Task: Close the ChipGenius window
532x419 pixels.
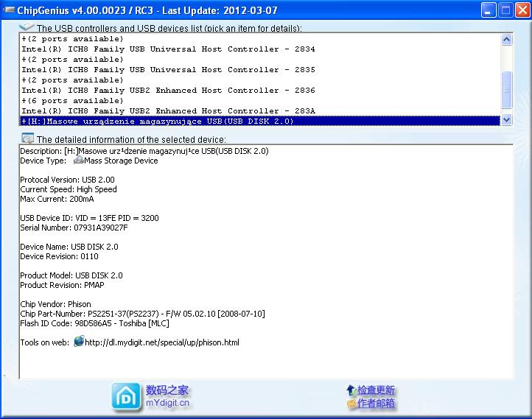Action: pos(522,10)
